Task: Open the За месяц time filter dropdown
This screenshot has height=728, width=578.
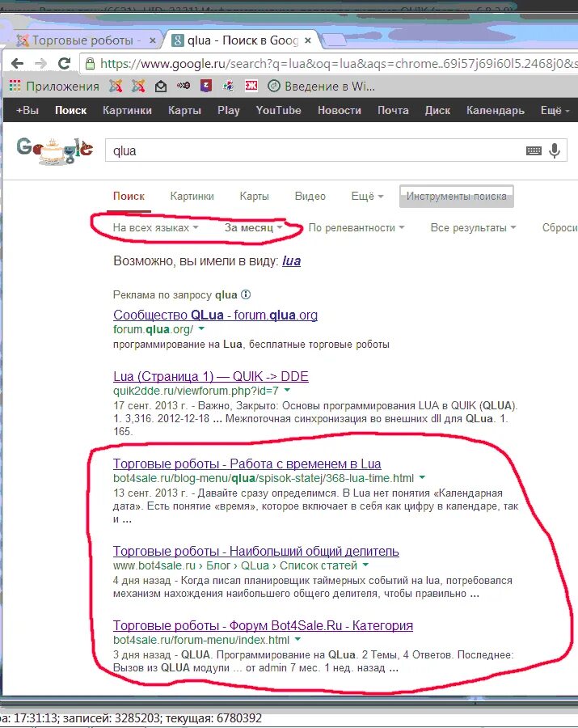Action: point(253,227)
